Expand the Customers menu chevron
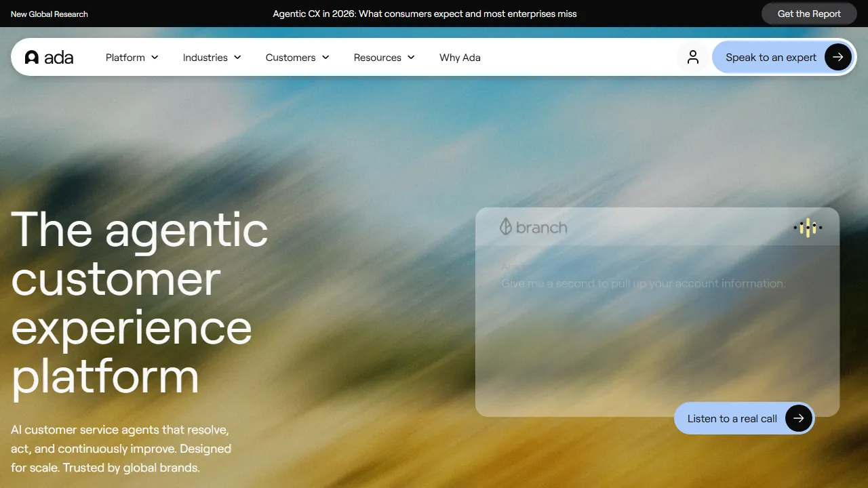 pyautogui.click(x=325, y=58)
